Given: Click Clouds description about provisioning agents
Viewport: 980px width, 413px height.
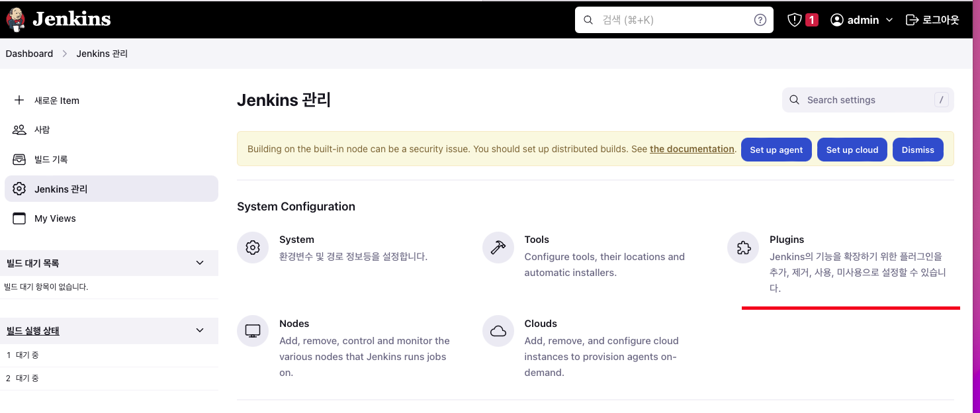Looking at the screenshot, I should tap(601, 357).
